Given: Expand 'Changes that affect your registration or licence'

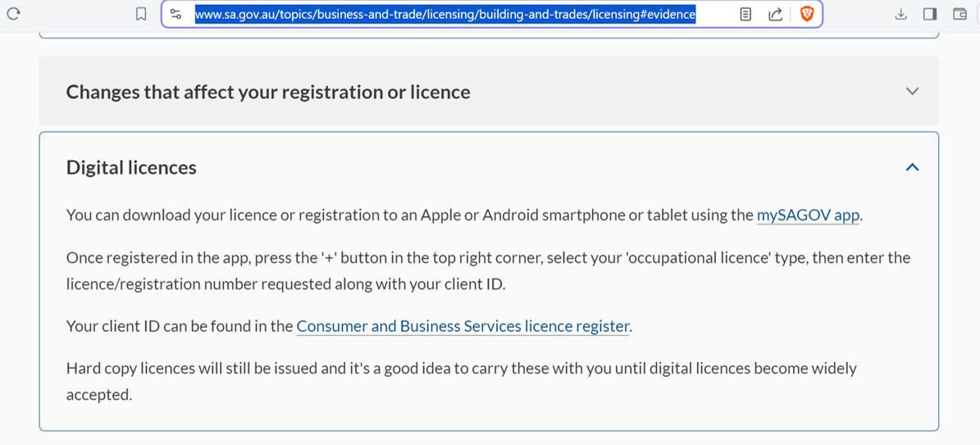Looking at the screenshot, I should 489,91.
